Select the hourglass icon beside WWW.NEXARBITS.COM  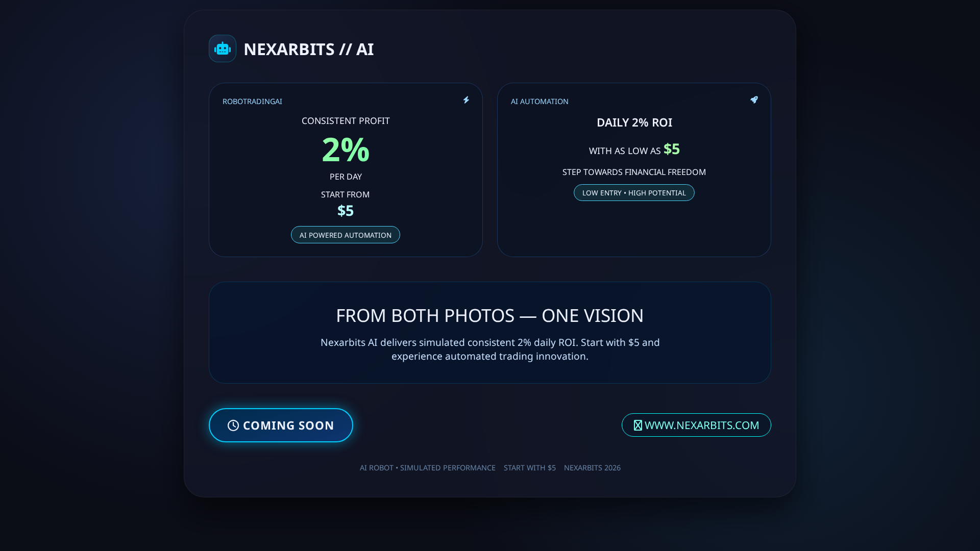(637, 425)
